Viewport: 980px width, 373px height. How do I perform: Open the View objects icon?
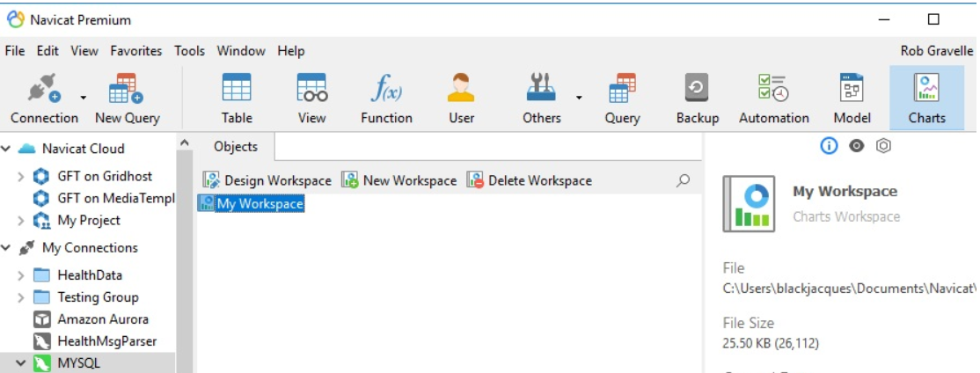pos(312,88)
